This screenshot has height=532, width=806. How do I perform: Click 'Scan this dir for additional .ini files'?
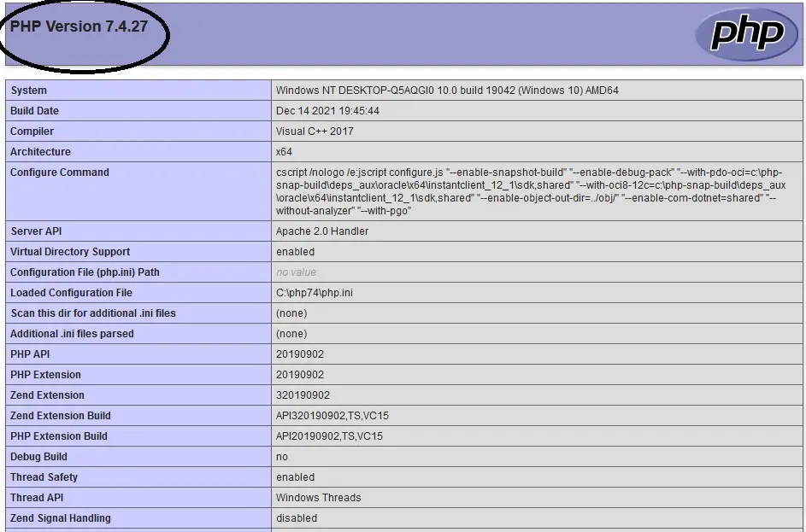click(x=93, y=313)
